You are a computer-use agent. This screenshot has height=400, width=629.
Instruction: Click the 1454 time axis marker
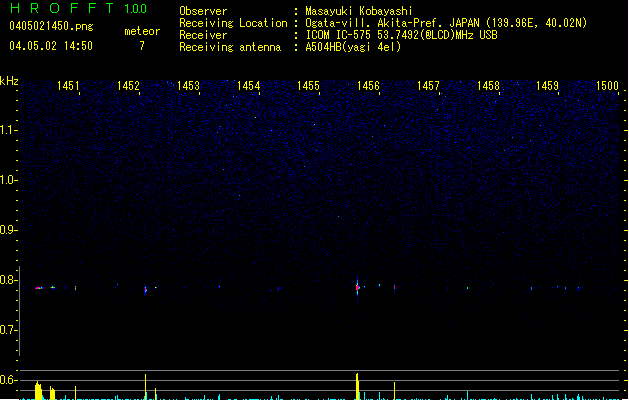[x=248, y=86]
